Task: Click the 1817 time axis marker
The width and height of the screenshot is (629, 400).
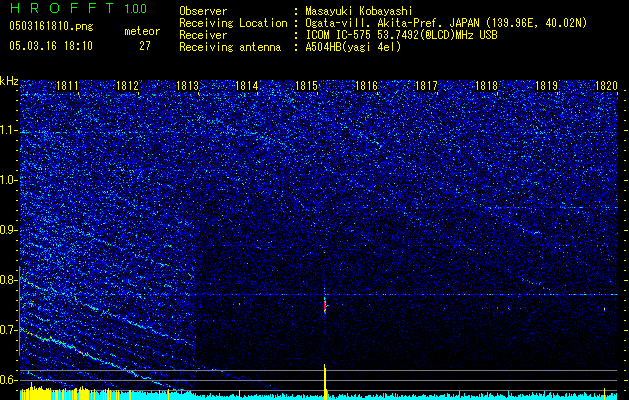Action: click(x=426, y=85)
